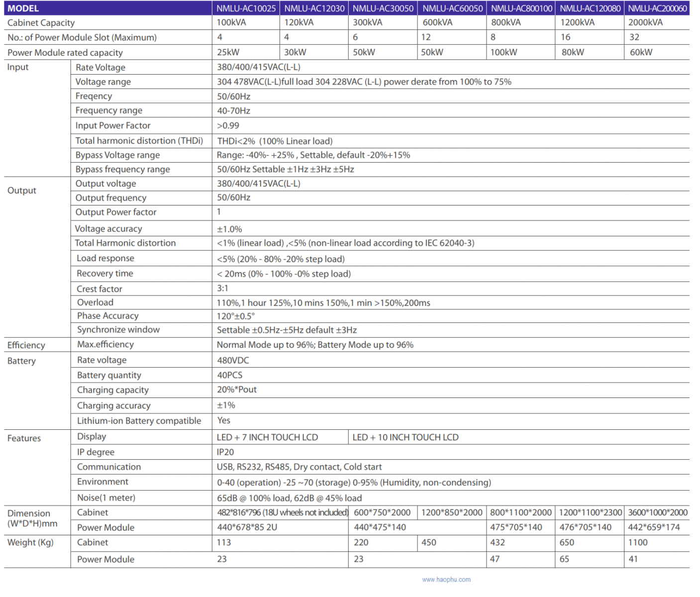Click model NMLU-AC200060 header
Screen dimensions: 700x597
click(x=657, y=8)
